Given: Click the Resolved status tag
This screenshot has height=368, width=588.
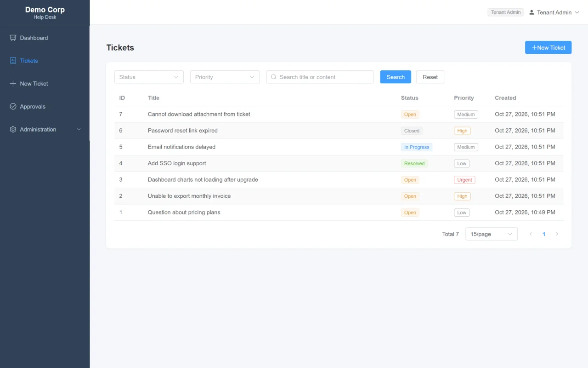Looking at the screenshot, I should [x=414, y=163].
